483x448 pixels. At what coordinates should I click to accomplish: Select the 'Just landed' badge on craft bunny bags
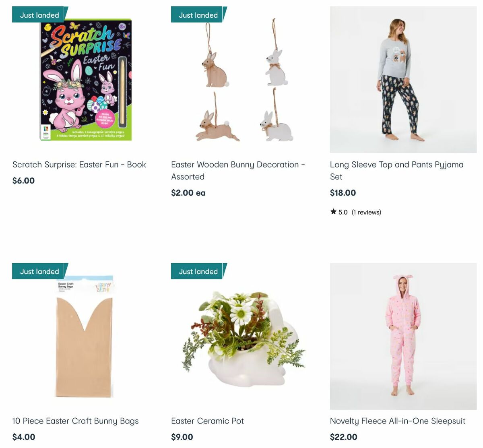pos(38,271)
